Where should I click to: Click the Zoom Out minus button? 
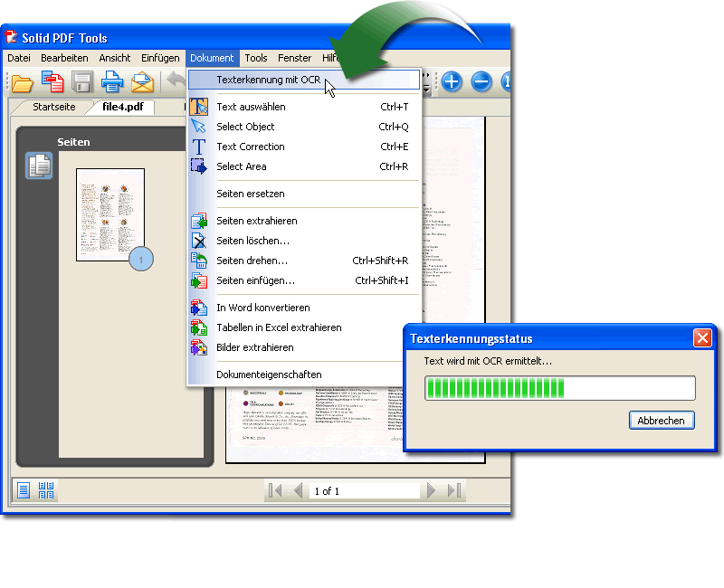click(x=481, y=82)
